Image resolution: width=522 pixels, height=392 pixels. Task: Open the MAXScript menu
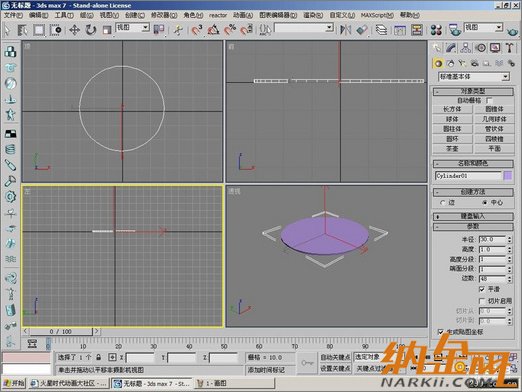[x=377, y=15]
